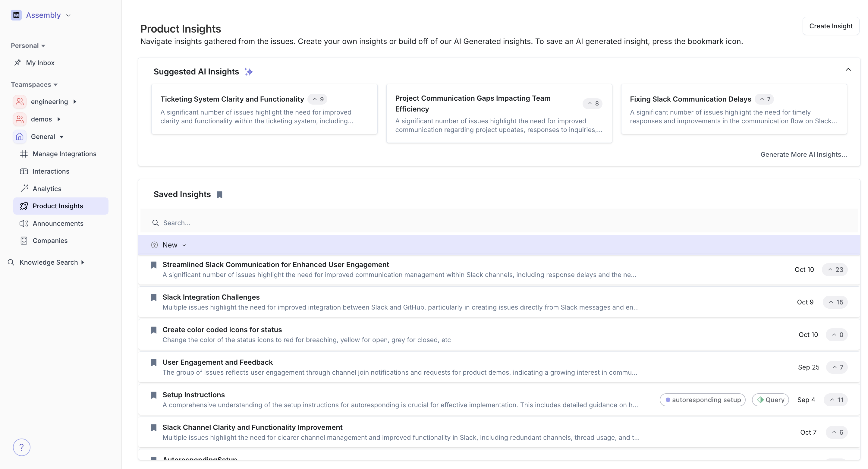Open the Analytics page via its wand icon
868x469 pixels.
click(x=24, y=189)
